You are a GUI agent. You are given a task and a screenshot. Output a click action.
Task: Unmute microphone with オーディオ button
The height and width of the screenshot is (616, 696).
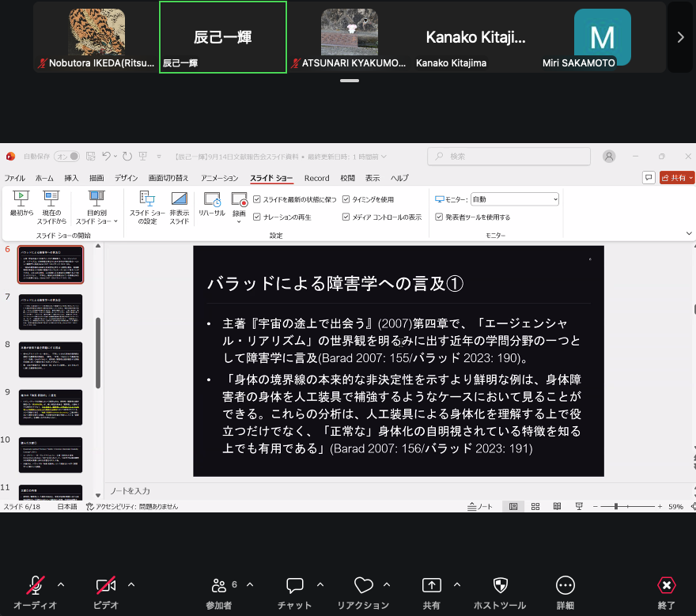35,593
